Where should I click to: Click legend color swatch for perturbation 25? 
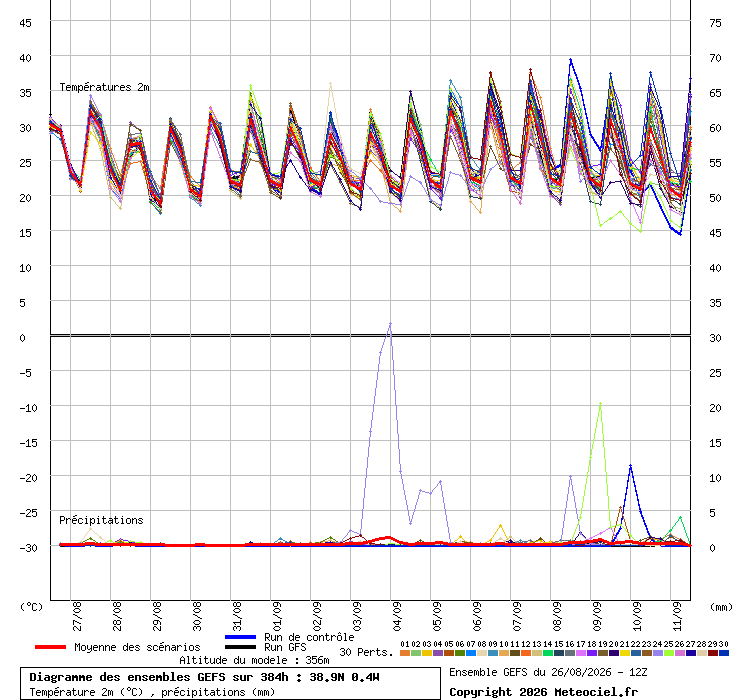pyautogui.click(x=669, y=653)
